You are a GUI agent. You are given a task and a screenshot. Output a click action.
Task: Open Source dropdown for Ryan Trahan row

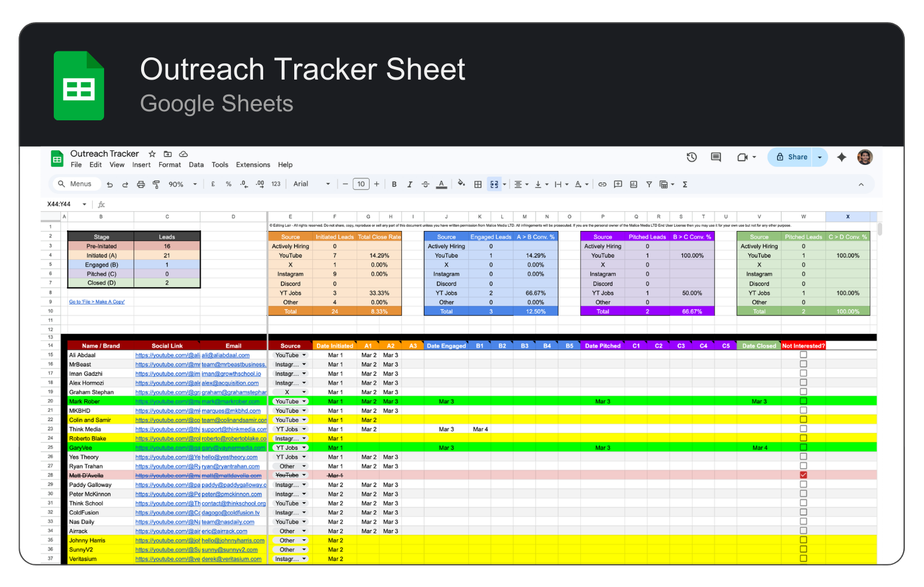pos(291,466)
